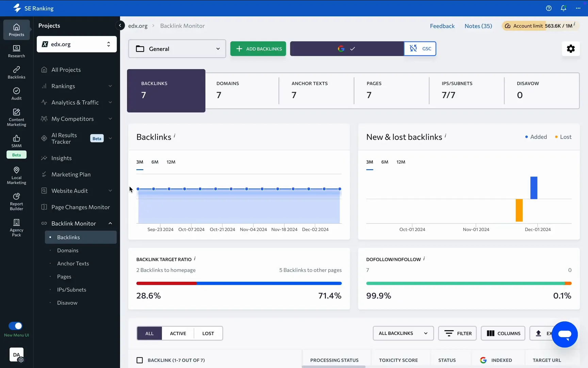Open the edx.org project selector
The width and height of the screenshot is (588, 368).
point(77,44)
